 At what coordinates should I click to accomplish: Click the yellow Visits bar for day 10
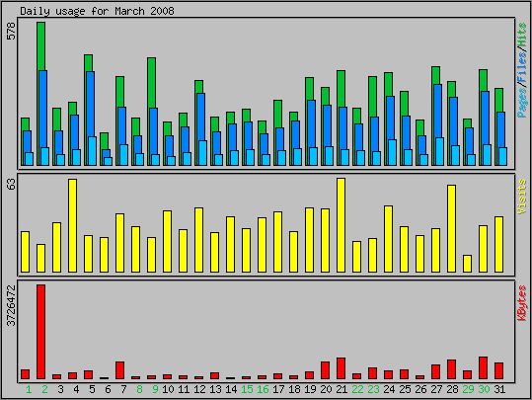167,241
